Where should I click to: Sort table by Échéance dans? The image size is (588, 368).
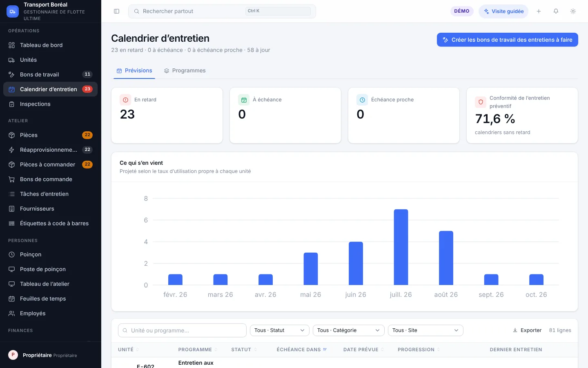click(x=302, y=350)
